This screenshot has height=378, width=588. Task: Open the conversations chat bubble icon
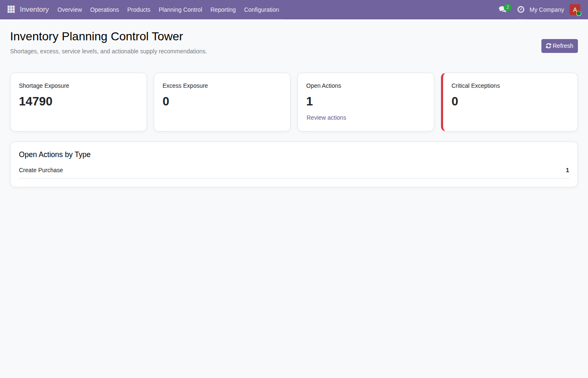point(503,9)
